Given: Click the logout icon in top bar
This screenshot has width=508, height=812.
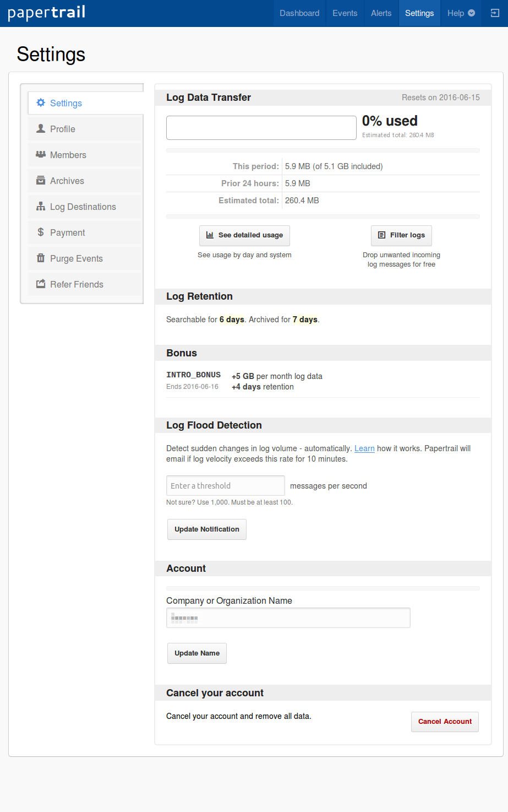Looking at the screenshot, I should [x=495, y=13].
